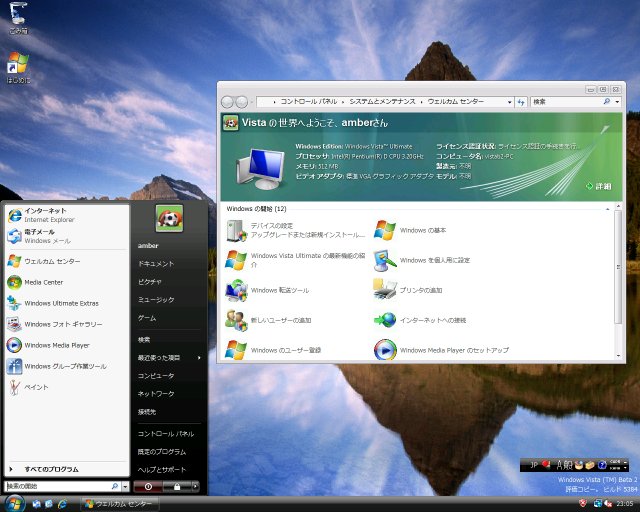640x512 pixels.
Task: Click the language bar help icon
Action: (x=602, y=465)
